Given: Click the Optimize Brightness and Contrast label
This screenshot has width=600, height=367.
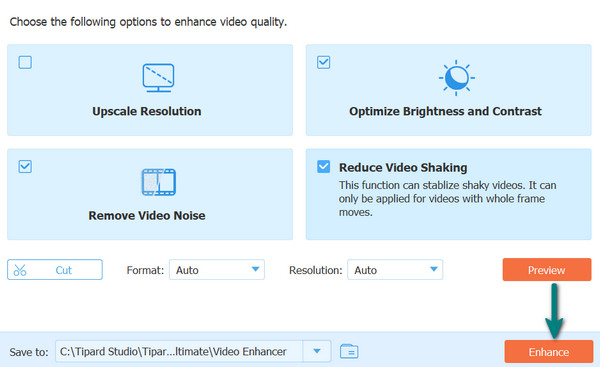Looking at the screenshot, I should pyautogui.click(x=445, y=111).
